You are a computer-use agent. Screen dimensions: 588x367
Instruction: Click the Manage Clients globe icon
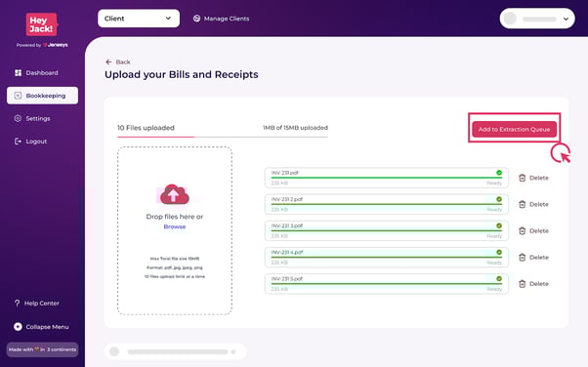point(196,19)
